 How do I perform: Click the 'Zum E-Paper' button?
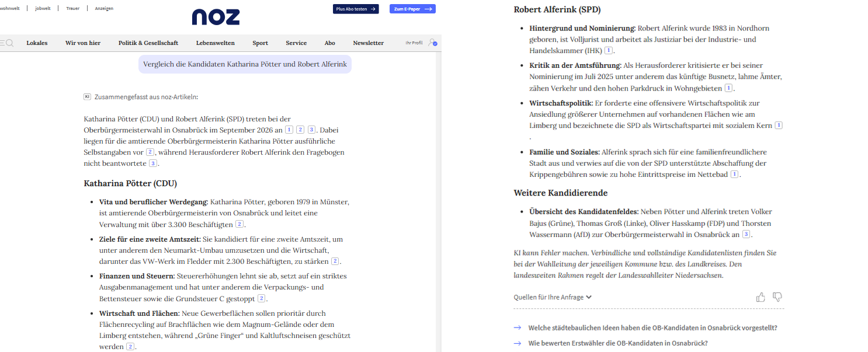coord(412,9)
